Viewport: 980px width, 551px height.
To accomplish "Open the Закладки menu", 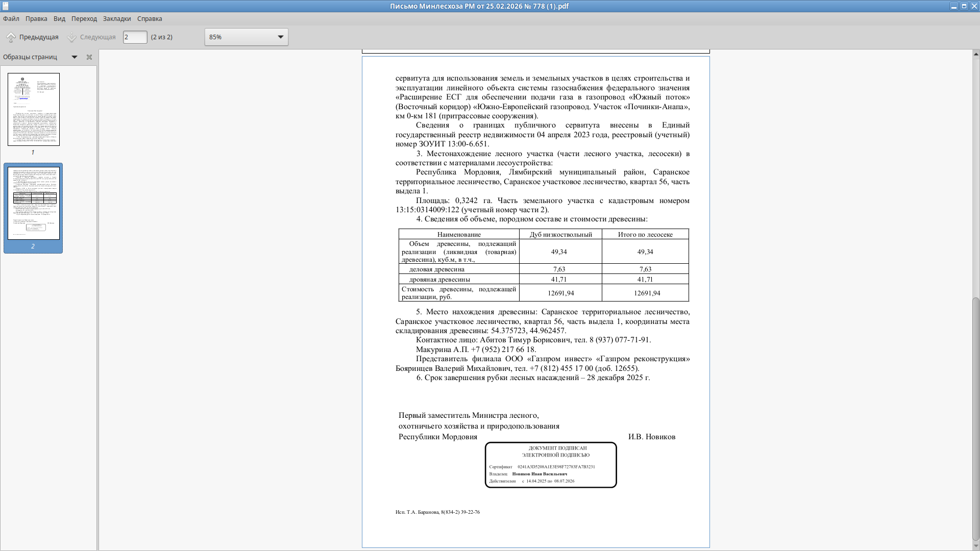I will click(117, 19).
